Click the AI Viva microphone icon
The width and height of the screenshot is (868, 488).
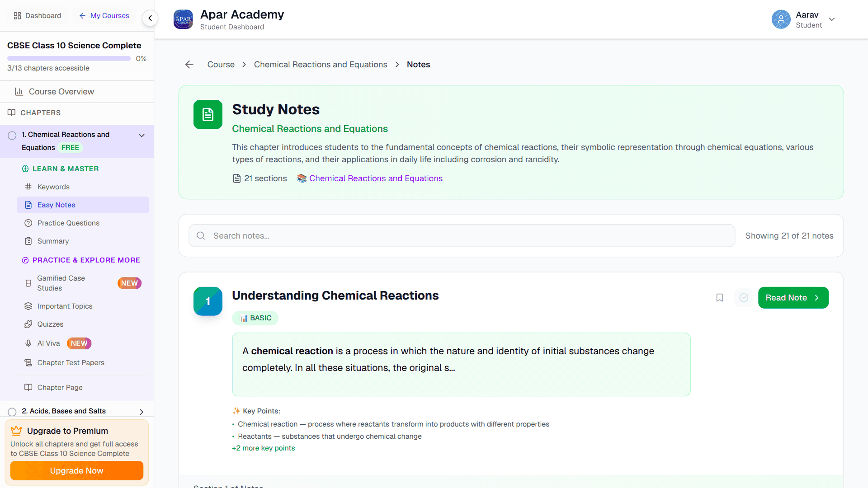(x=28, y=343)
